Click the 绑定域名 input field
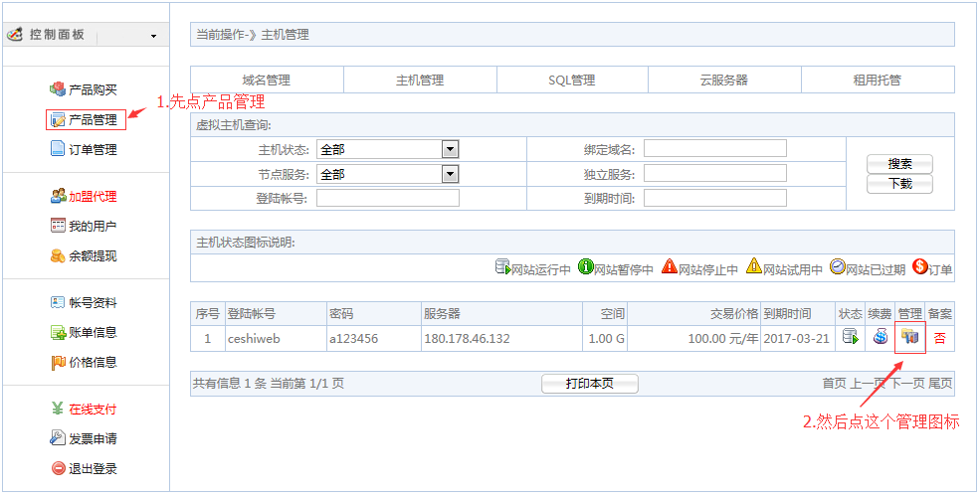Screen dimensions: 980x497 pyautogui.click(x=714, y=149)
